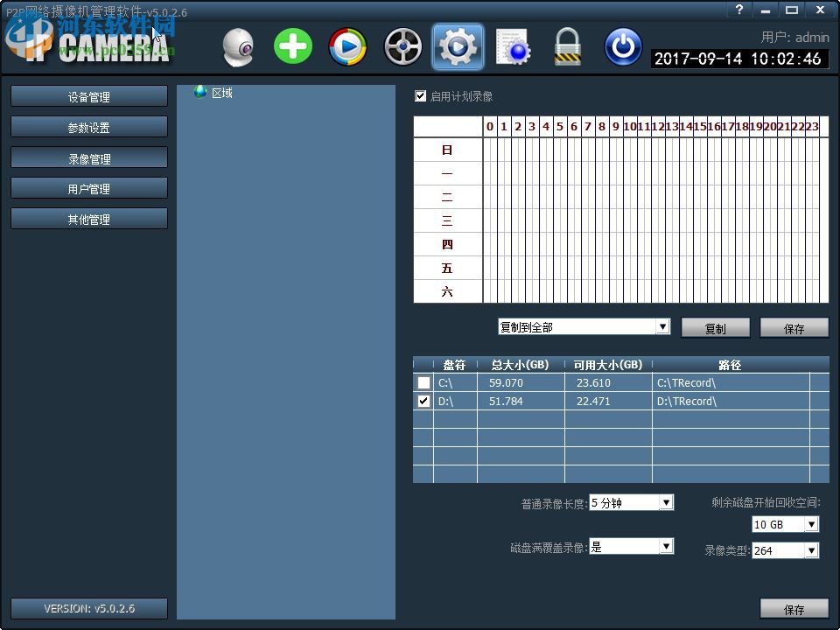Open 普通录像长度 dropdown showing 5 分钟
840x630 pixels.
pos(631,502)
